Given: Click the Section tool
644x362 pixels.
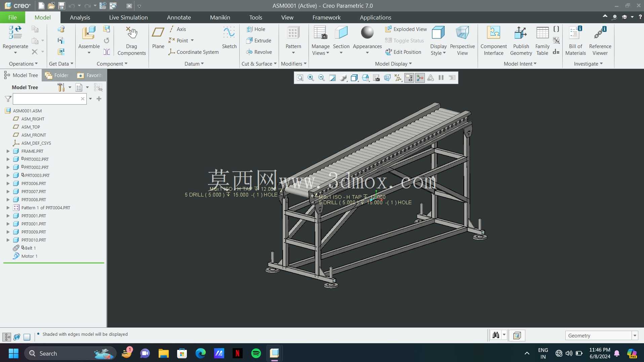Looking at the screenshot, I should coord(341,37).
